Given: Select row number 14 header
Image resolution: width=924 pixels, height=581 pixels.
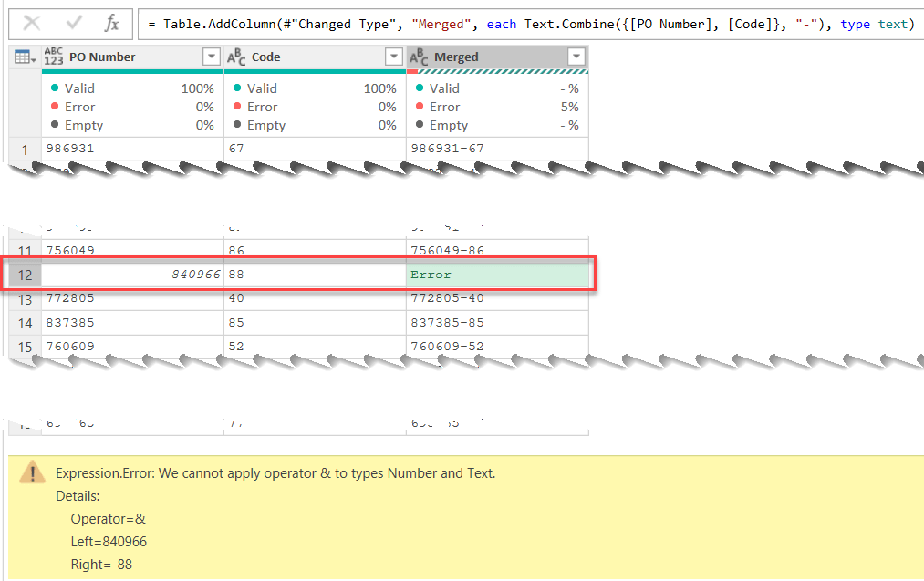Looking at the screenshot, I should click(25, 323).
